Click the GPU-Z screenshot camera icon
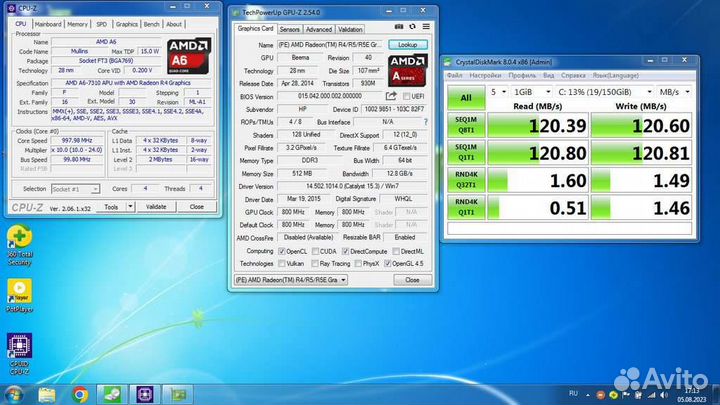 (x=399, y=27)
